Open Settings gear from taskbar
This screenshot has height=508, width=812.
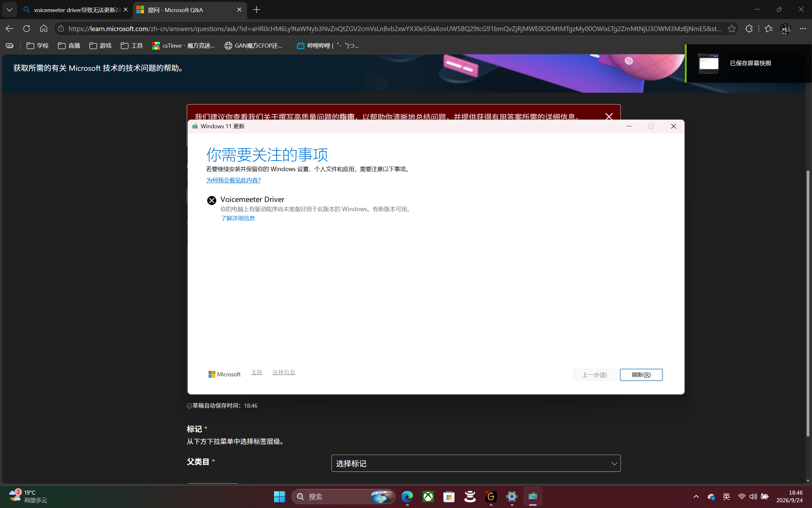[512, 497]
